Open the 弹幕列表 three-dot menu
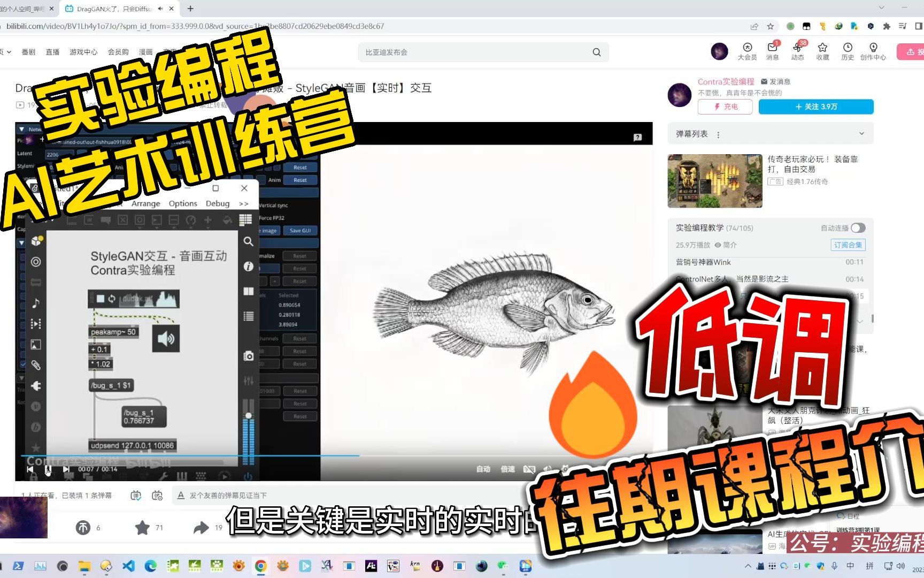Image resolution: width=924 pixels, height=578 pixels. [x=718, y=135]
